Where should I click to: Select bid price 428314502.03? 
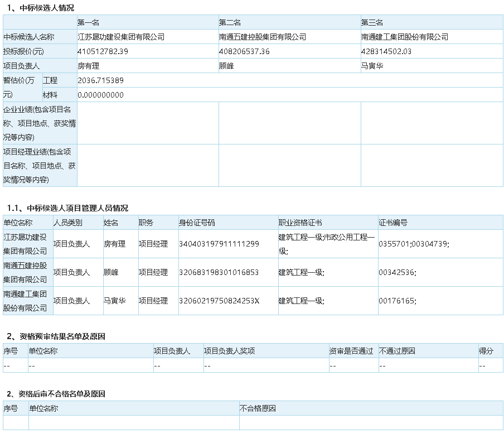pos(386,51)
